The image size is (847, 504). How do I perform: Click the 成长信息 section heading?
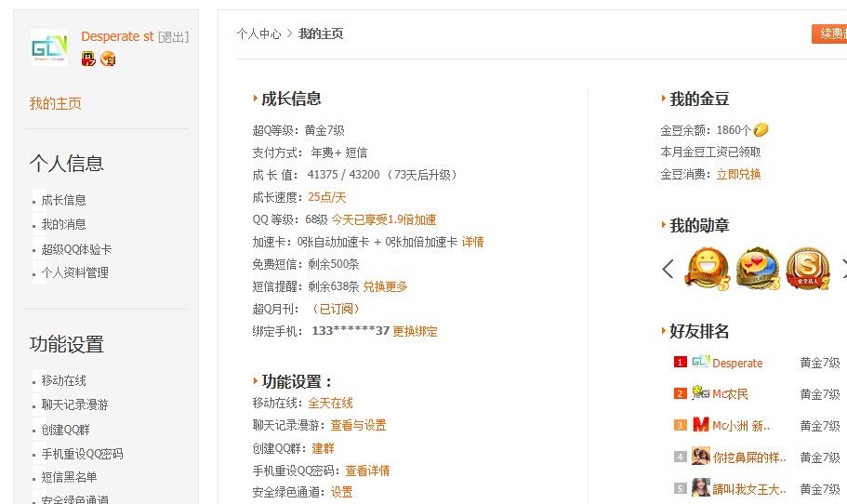[x=291, y=99]
